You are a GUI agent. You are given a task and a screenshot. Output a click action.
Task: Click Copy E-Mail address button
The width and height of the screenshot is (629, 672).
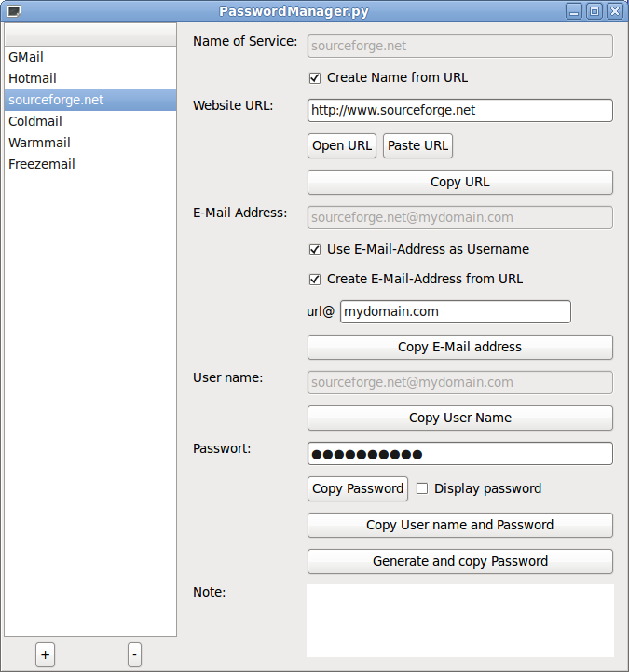460,347
